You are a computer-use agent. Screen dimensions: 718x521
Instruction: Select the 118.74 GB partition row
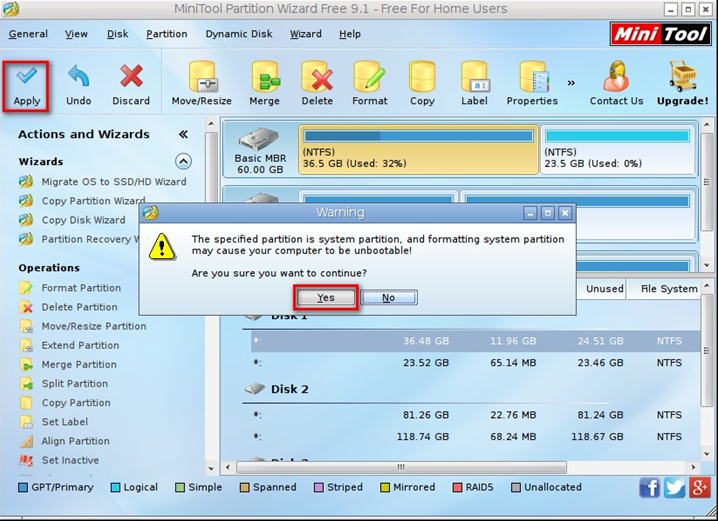pyautogui.click(x=475, y=437)
